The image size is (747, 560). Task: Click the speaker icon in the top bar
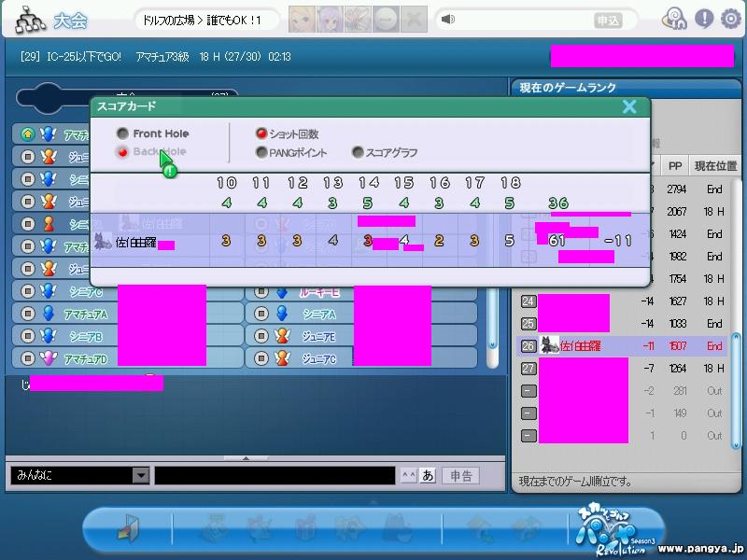(448, 20)
